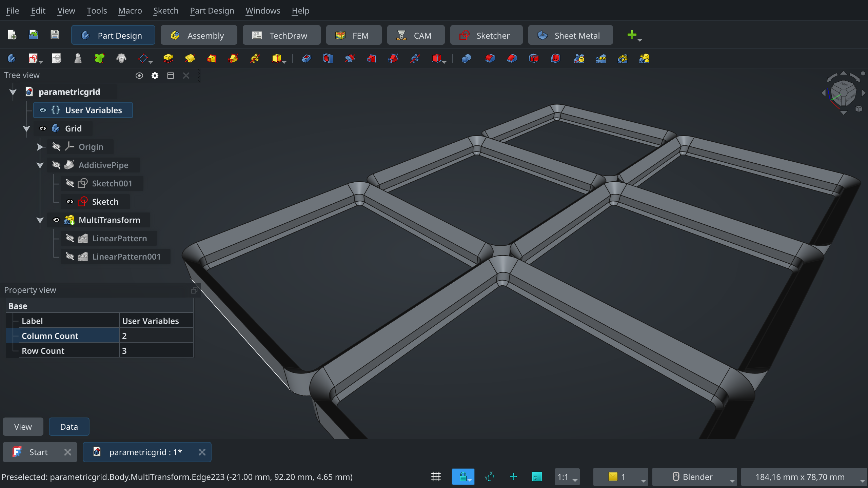Switch to the Start document tab
The image size is (868, 488).
tap(38, 452)
